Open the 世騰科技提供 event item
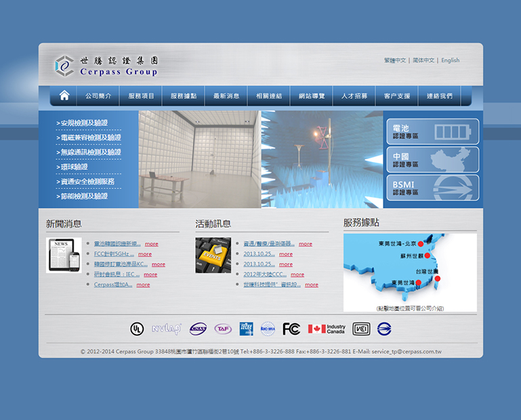521x420 pixels. coord(272,285)
